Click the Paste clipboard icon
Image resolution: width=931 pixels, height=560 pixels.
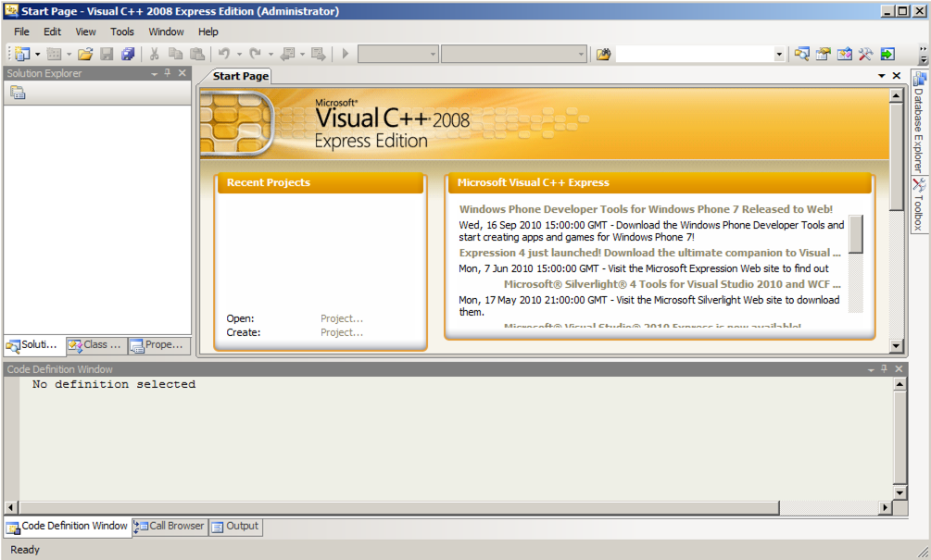coord(197,54)
